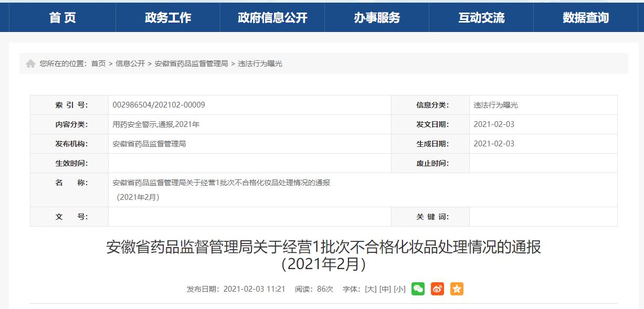Image resolution: width=644 pixels, height=309 pixels.
Task: Select 互动交流 in the top navigation
Action: click(x=481, y=18)
